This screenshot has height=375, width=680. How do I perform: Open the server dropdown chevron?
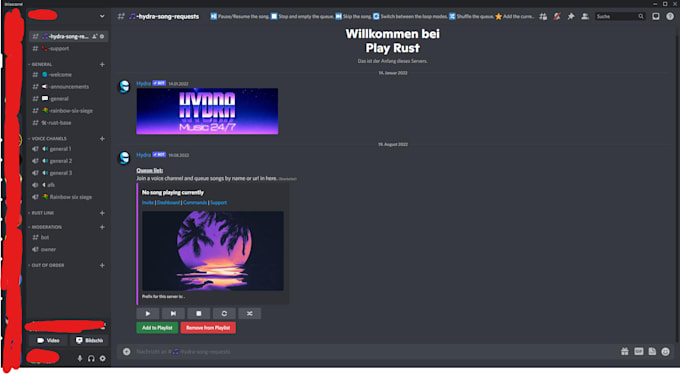[x=102, y=16]
